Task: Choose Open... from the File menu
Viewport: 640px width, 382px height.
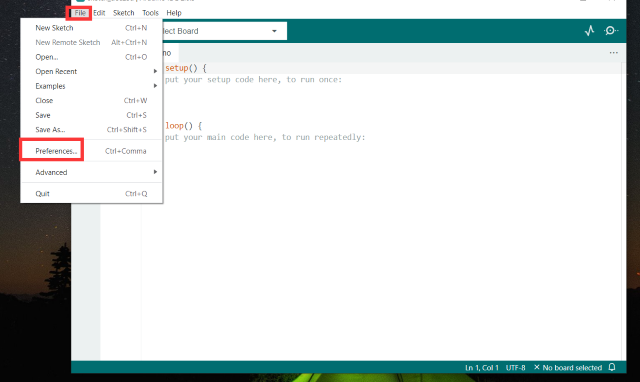Action: tap(91, 57)
